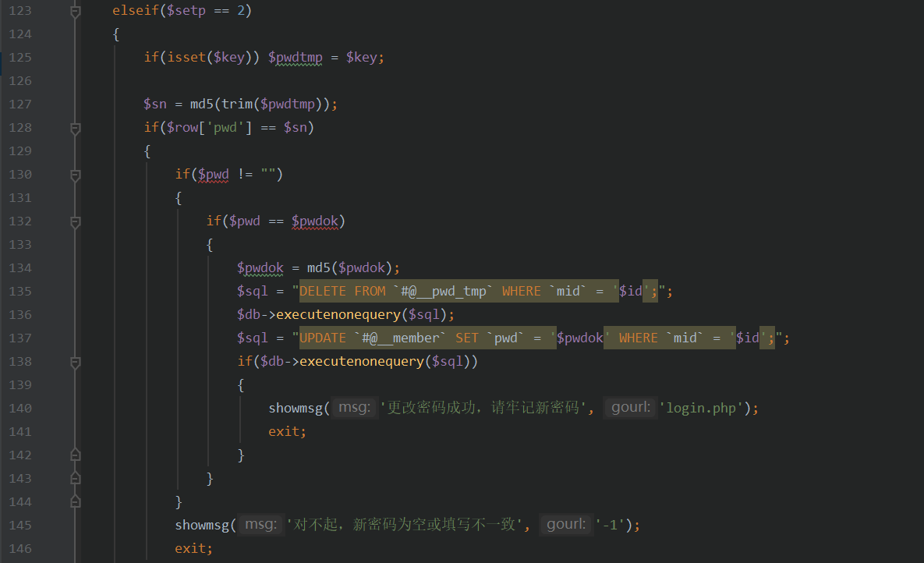Collapse the executenonequery if fold at line 138
Screen dimensions: 924x563
click(x=76, y=362)
